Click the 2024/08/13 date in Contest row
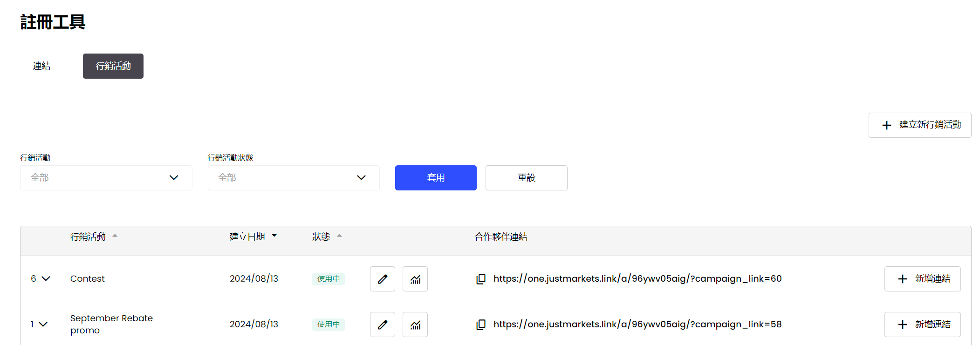This screenshot has height=345, width=980. (x=254, y=279)
